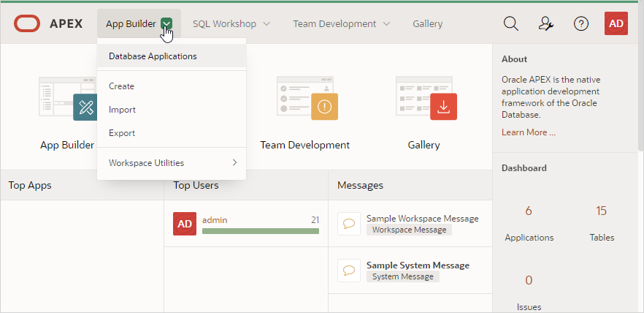Click the vertical page scrollbar
Screen dimensions: 644x313
641,78
